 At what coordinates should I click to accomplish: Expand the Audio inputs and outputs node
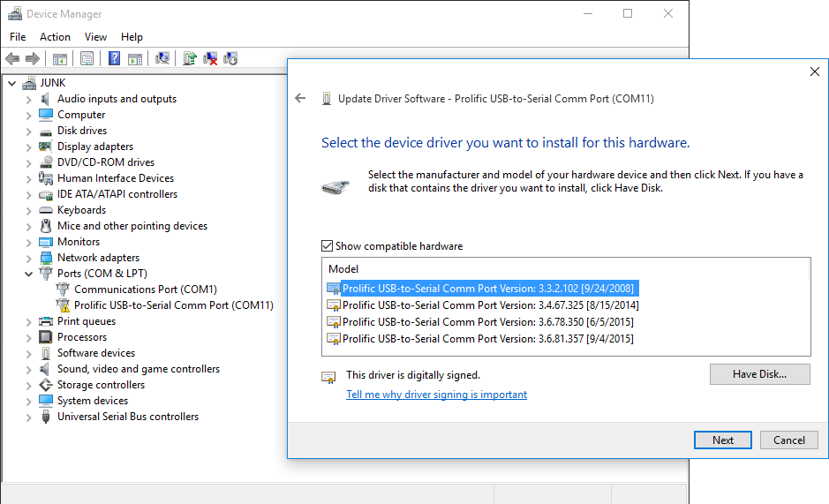coord(29,100)
